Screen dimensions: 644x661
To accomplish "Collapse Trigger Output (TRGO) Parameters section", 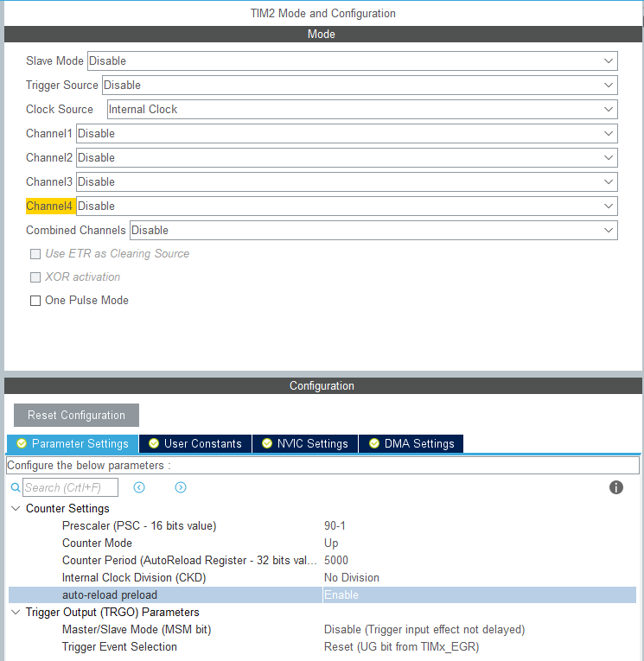I will pos(16,612).
